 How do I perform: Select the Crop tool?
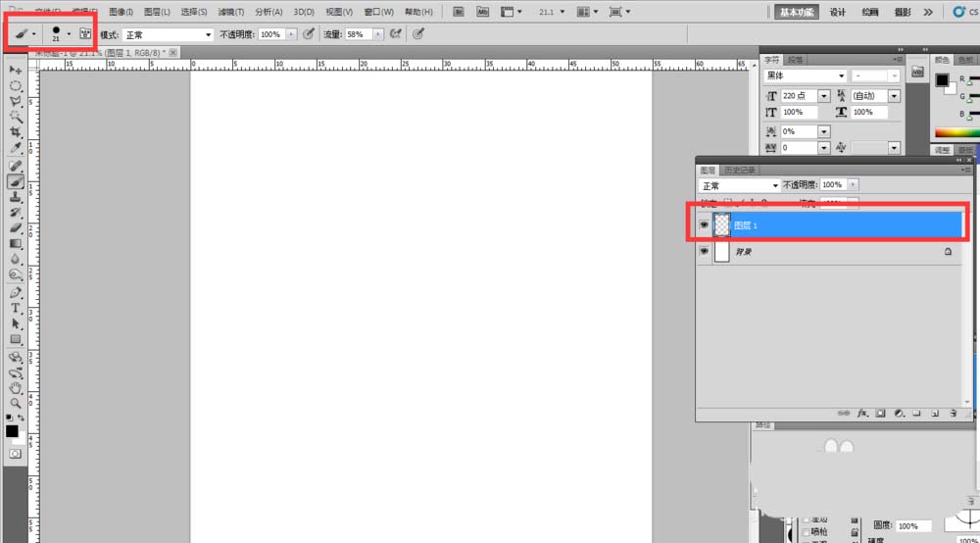click(16, 132)
